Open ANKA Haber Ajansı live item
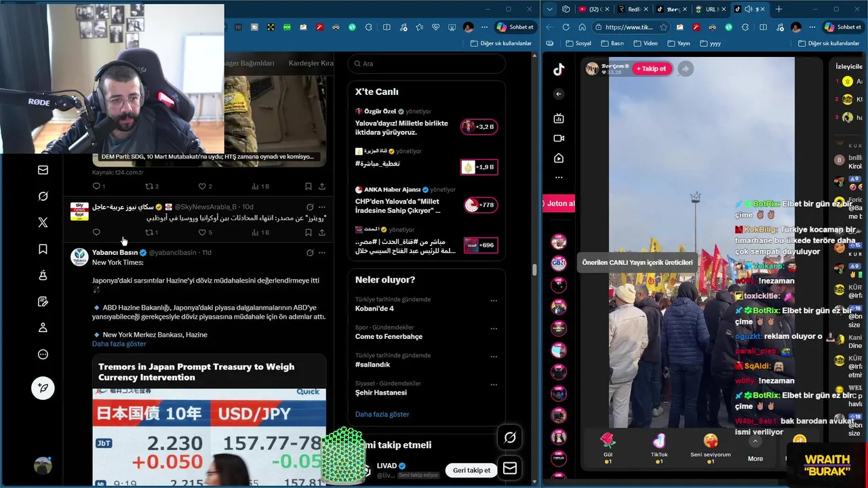This screenshot has height=488, width=868. point(427,201)
